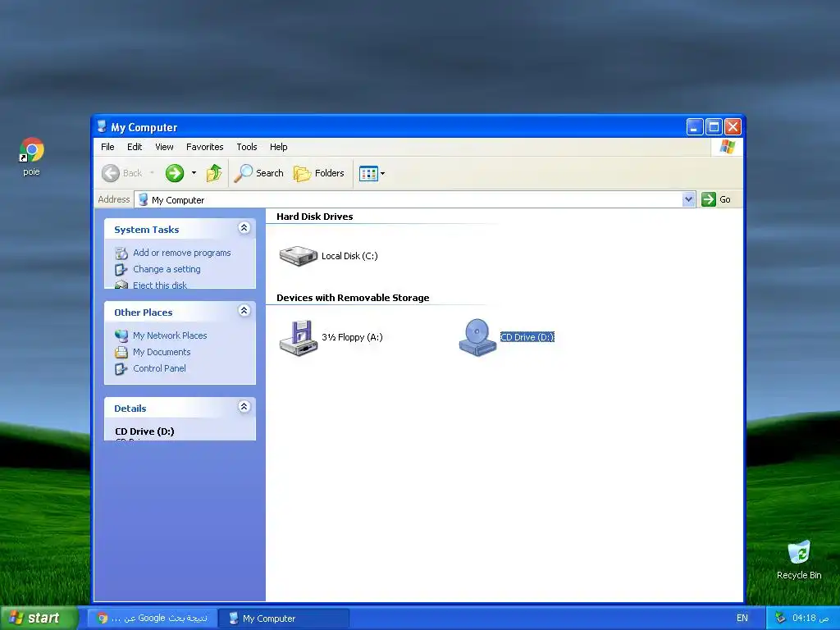Viewport: 840px width, 630px height.
Task: Go up one folder level
Action: [x=214, y=173]
